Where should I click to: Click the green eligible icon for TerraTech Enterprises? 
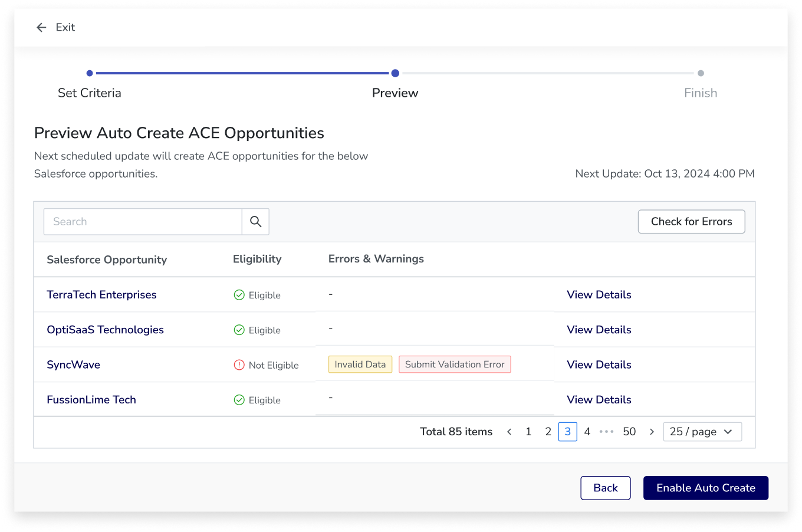tap(239, 295)
